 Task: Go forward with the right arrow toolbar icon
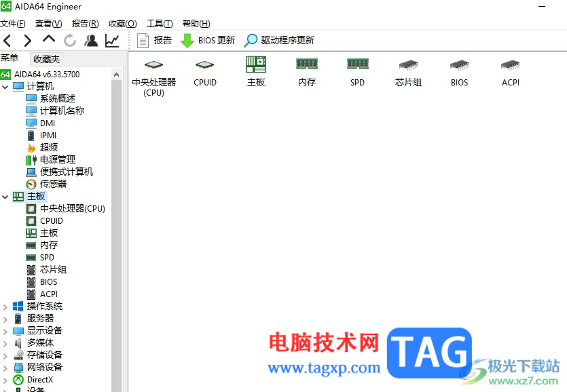pyautogui.click(x=27, y=41)
